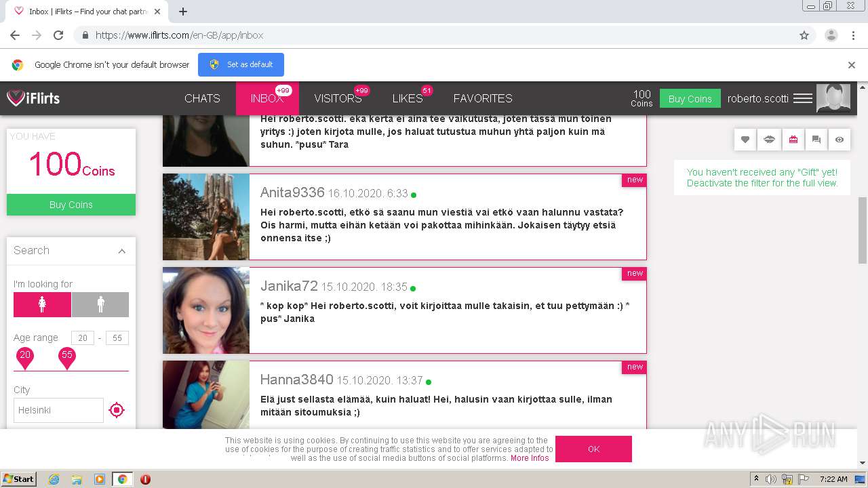Reload the page
This screenshot has height=488, width=868.
pos(58,35)
